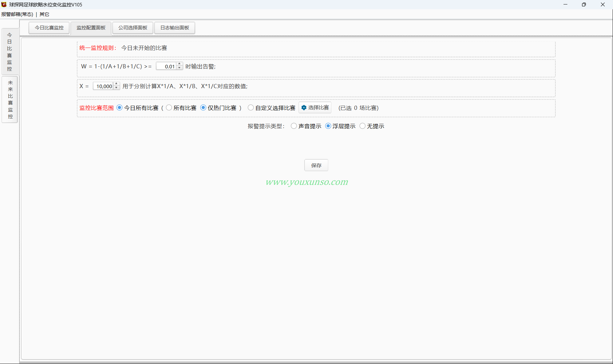Switch to the 公司选择面板 tab

coord(133,28)
